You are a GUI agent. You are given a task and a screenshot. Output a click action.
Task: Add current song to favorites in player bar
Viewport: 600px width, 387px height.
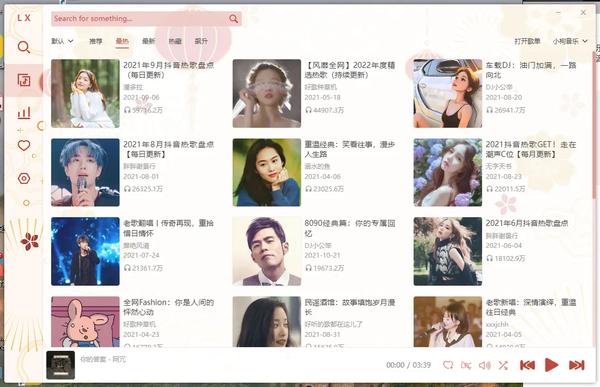(448, 365)
